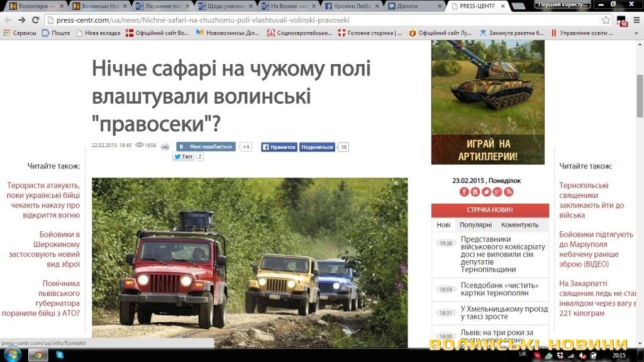
Task: Open the Windows Start menu
Action: [13, 355]
